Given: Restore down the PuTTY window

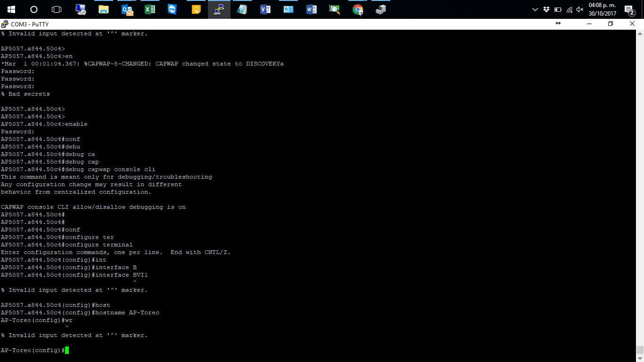Looking at the screenshot, I should coord(611,24).
